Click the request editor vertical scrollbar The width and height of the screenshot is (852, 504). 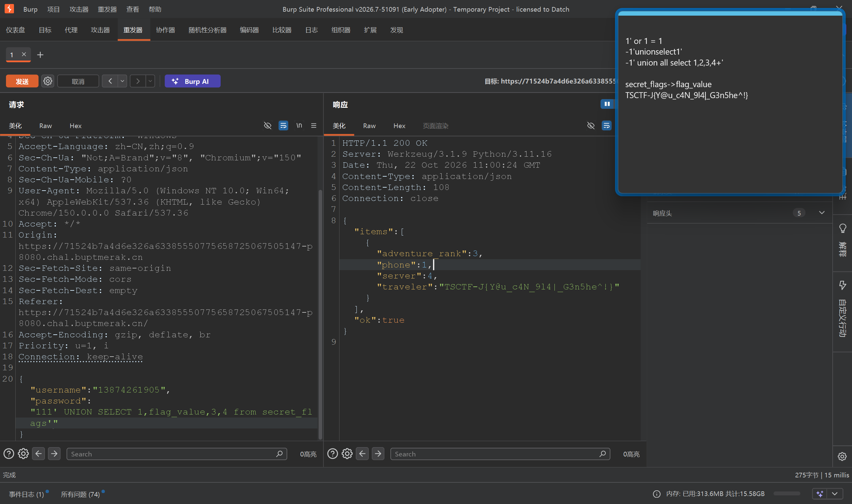320,314
